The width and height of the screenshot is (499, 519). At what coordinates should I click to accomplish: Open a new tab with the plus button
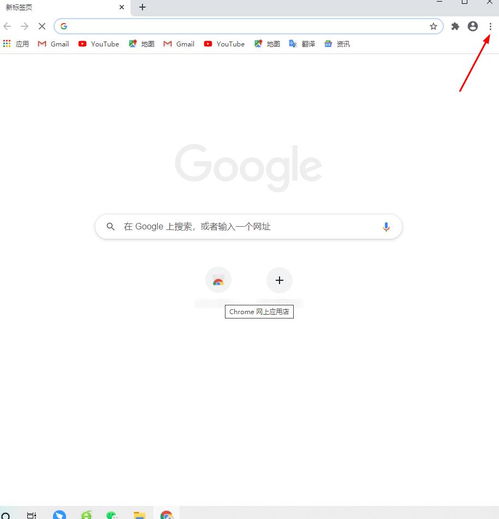pos(142,7)
